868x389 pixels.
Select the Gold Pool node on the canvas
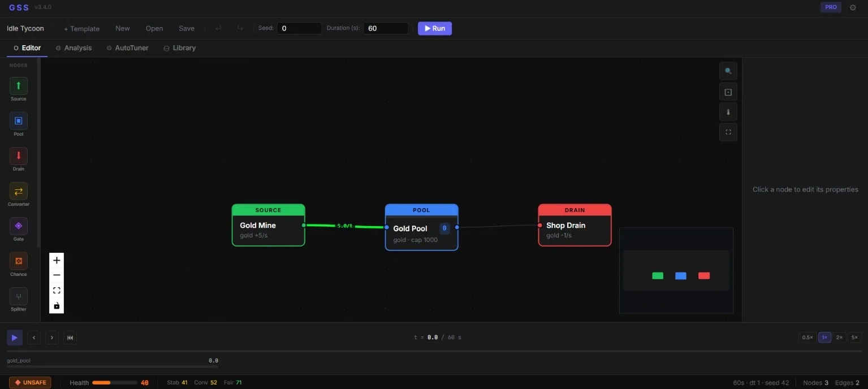(x=421, y=227)
